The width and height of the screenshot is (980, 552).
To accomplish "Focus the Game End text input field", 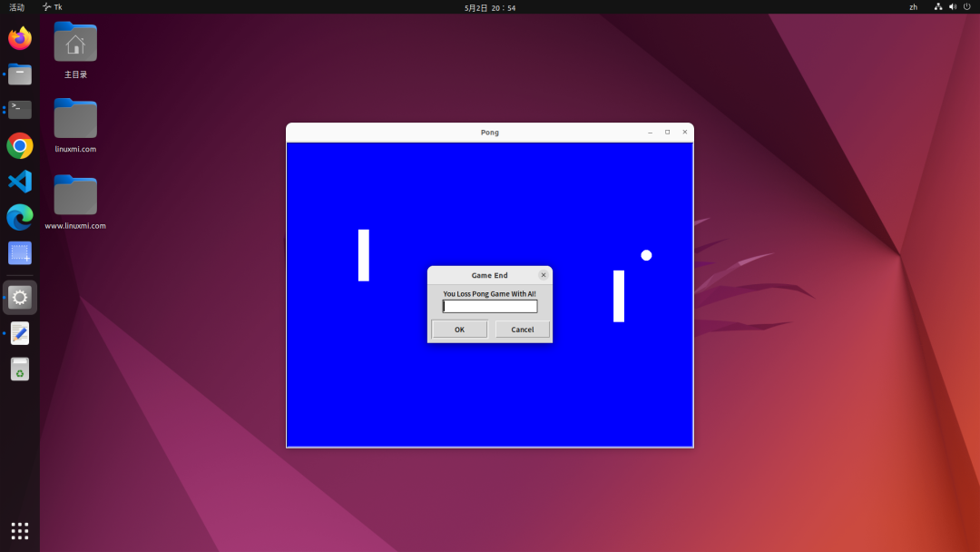I will [490, 306].
